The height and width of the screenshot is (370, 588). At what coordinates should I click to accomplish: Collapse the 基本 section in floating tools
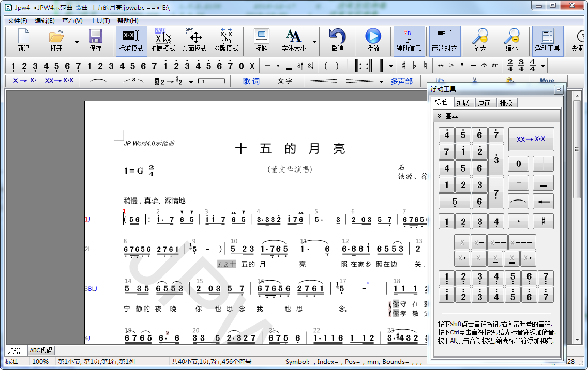[x=439, y=116]
